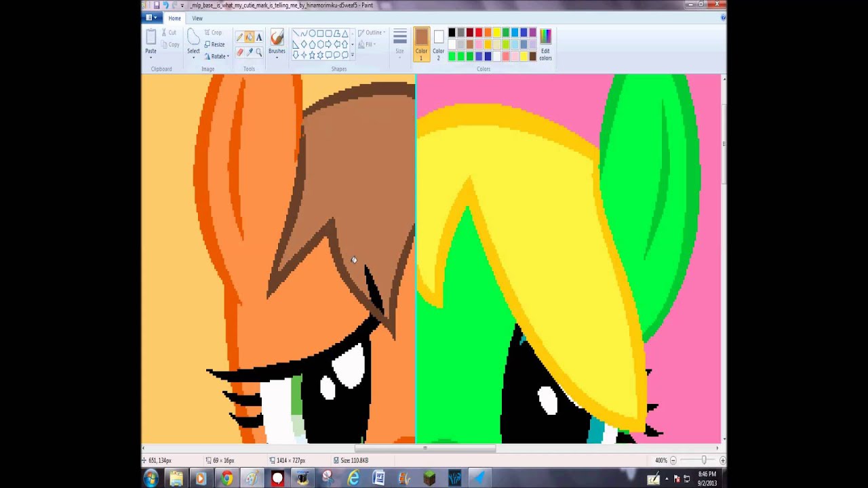Open the Rotate dropdown
868x488 pixels.
[x=217, y=56]
